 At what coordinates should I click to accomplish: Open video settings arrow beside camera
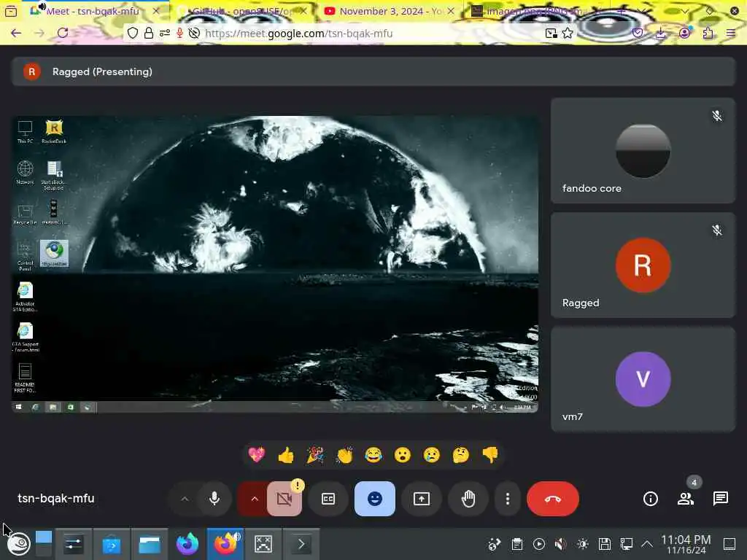[254, 499]
